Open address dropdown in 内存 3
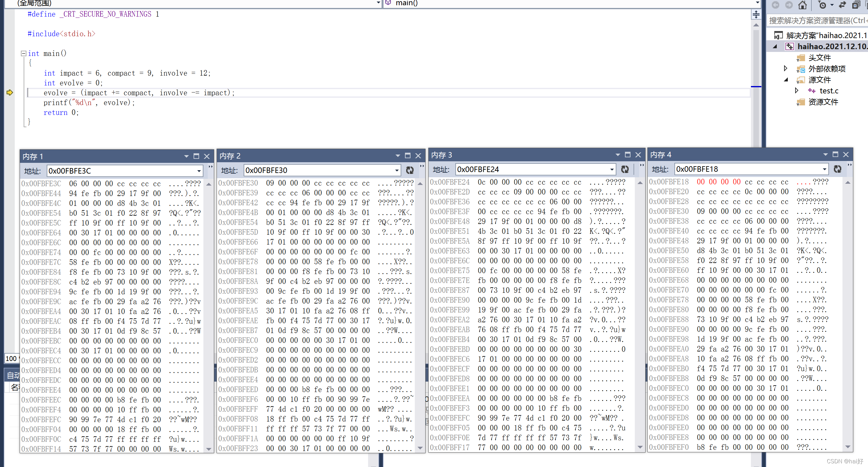The height and width of the screenshot is (467, 868). pos(612,169)
